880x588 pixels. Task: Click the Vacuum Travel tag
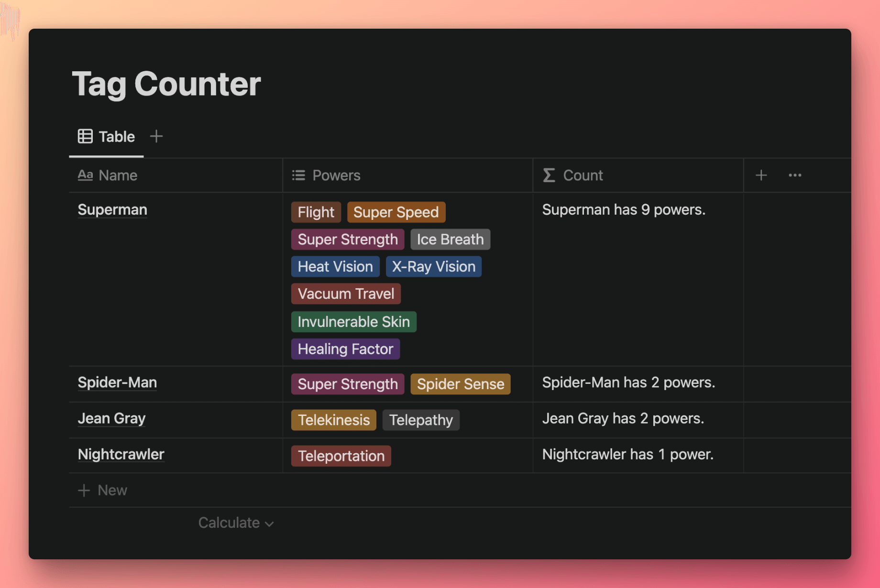(x=346, y=294)
